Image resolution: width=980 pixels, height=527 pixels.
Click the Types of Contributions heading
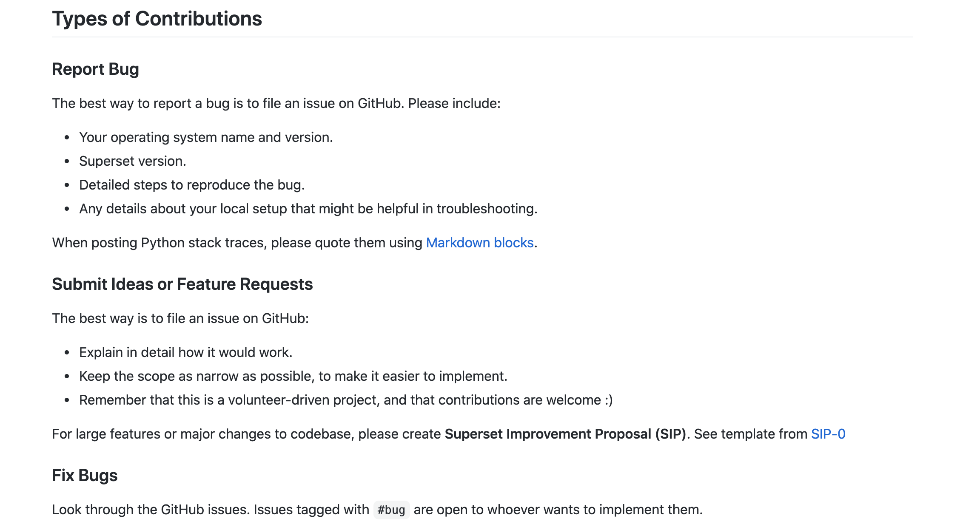pyautogui.click(x=157, y=19)
